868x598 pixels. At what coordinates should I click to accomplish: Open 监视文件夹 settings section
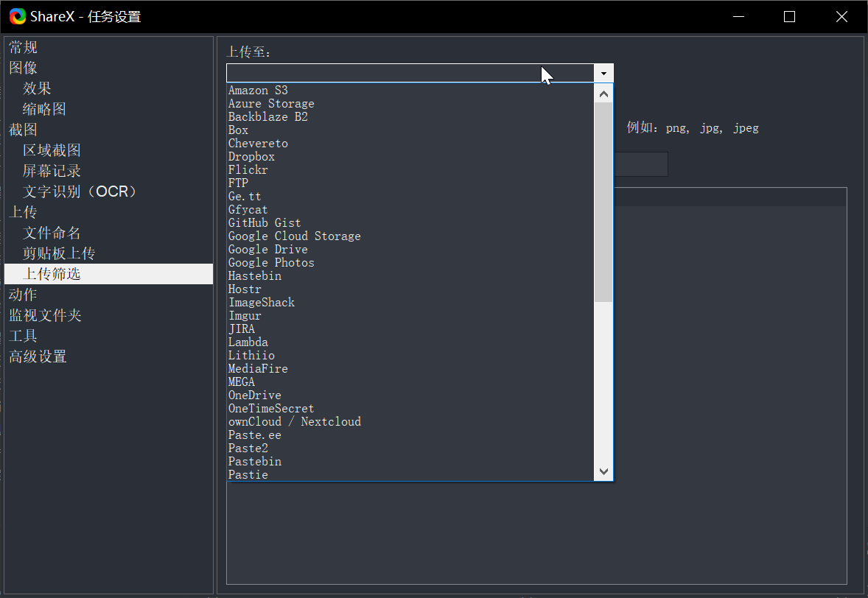point(45,315)
